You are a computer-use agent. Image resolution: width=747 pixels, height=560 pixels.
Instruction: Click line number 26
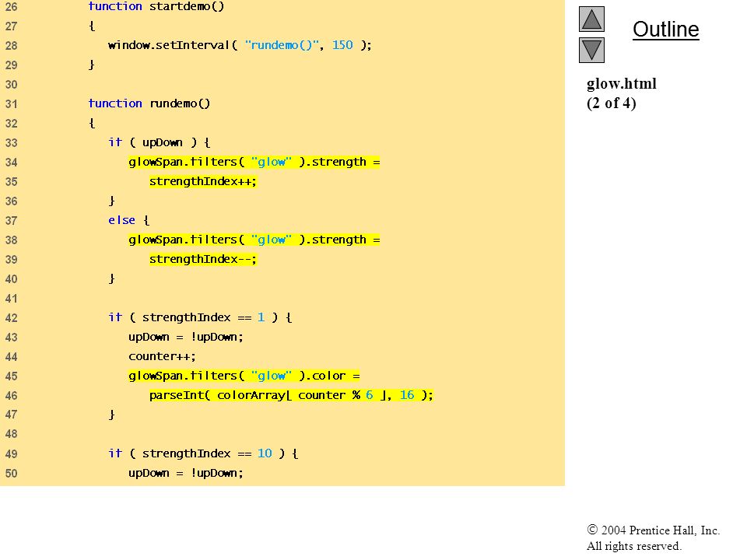tap(11, 7)
